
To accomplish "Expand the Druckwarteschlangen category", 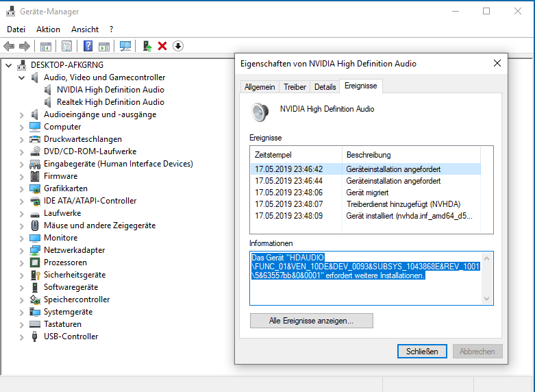I will point(21,140).
